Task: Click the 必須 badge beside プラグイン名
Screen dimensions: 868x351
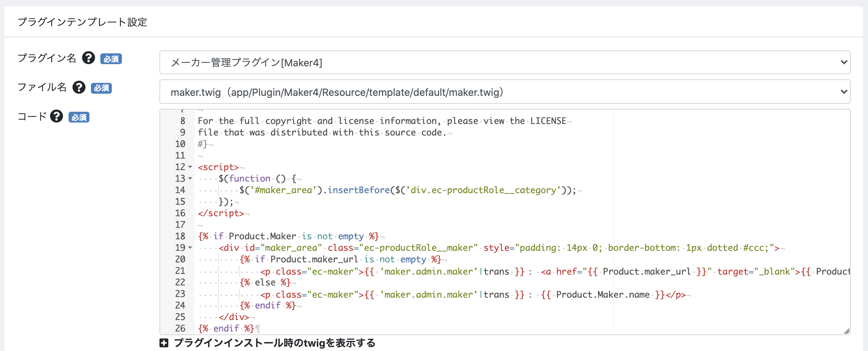Action: (111, 59)
